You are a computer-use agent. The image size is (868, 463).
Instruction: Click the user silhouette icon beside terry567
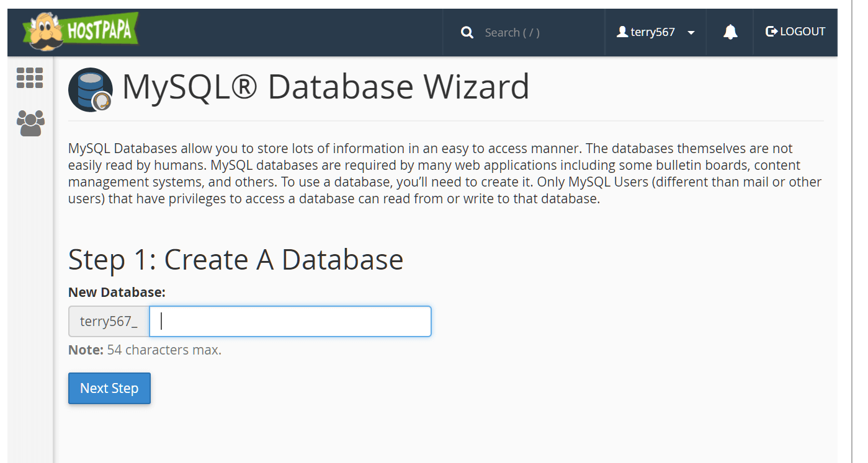[x=622, y=32]
